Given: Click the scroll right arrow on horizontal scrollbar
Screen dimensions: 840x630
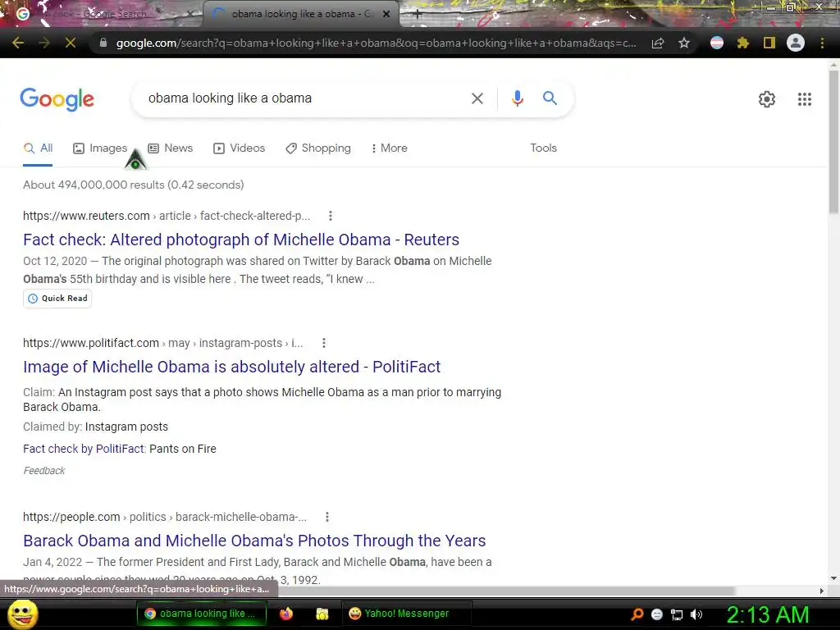Looking at the screenshot, I should point(822,591).
